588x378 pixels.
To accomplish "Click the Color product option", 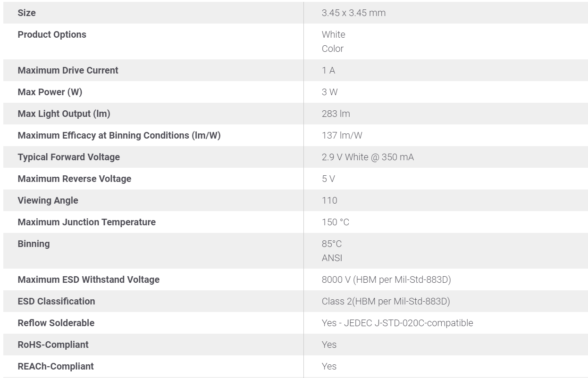I will 333,49.
